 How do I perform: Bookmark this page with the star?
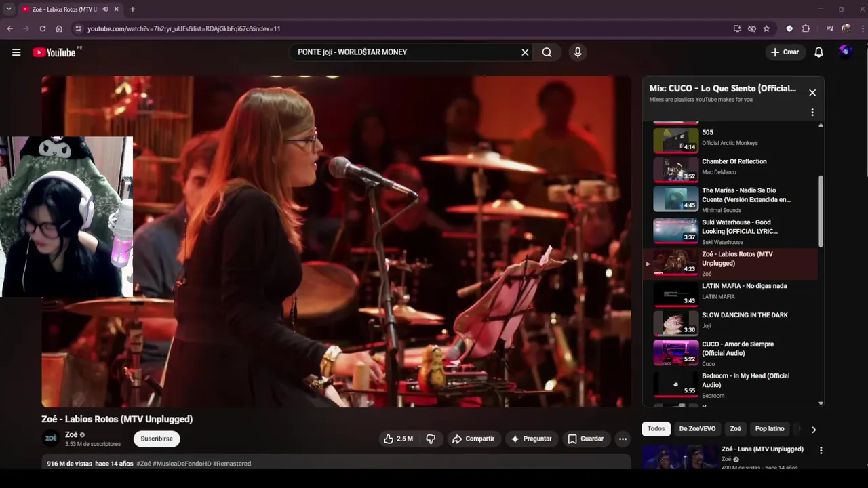[766, 28]
